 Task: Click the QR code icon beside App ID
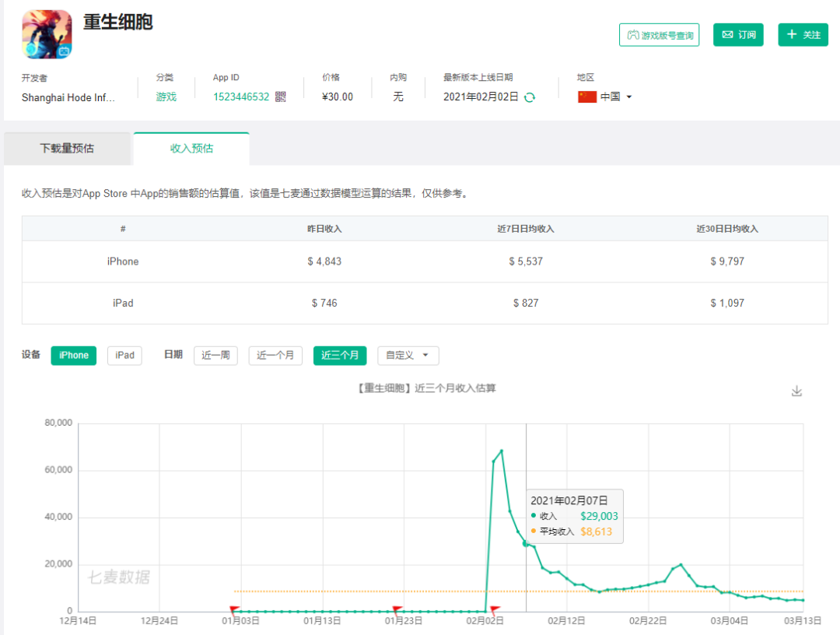[281, 97]
